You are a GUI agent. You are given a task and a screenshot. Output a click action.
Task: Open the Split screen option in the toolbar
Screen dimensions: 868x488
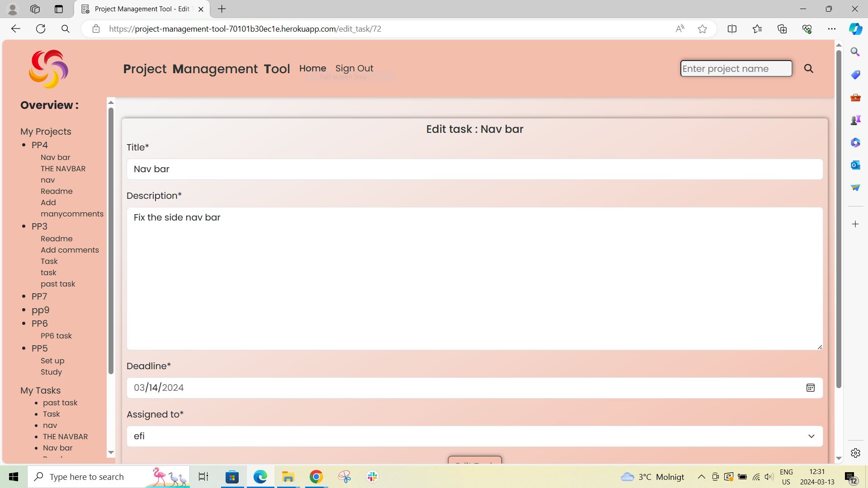[732, 28]
